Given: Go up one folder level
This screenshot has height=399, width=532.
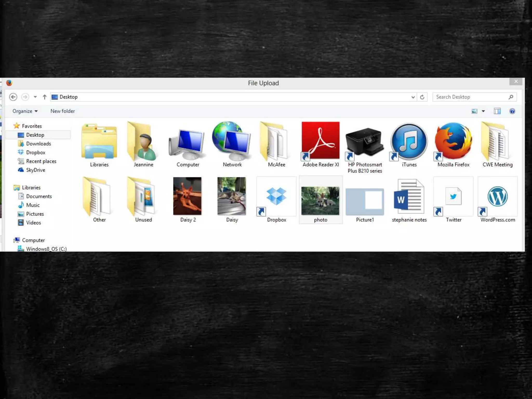Looking at the screenshot, I should 44,97.
